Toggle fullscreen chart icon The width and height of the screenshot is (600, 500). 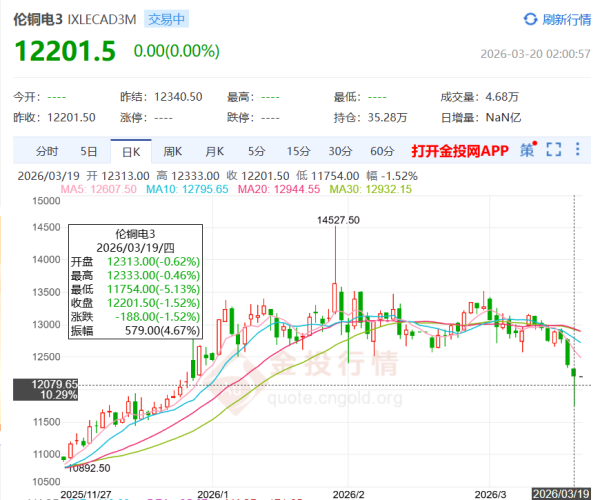coord(554,150)
